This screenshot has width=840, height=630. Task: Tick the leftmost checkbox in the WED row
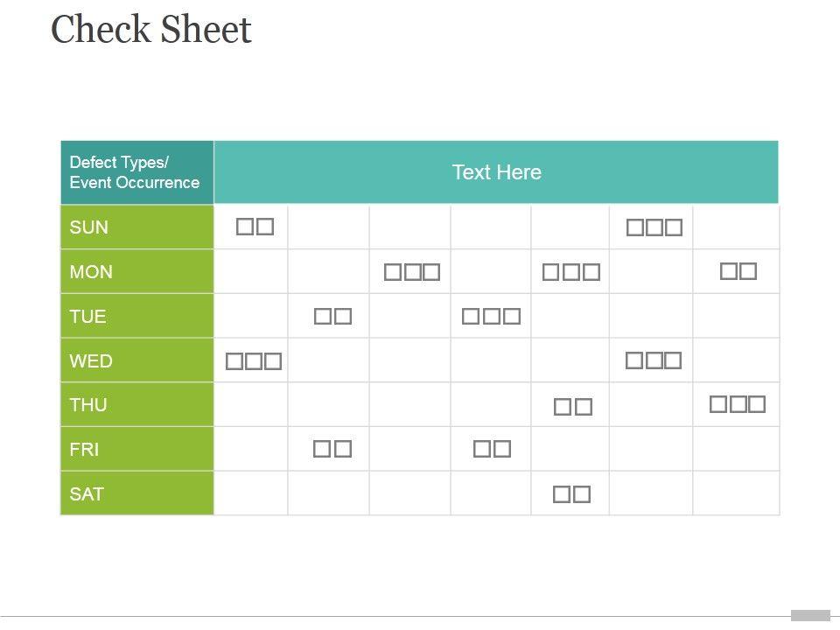235,361
